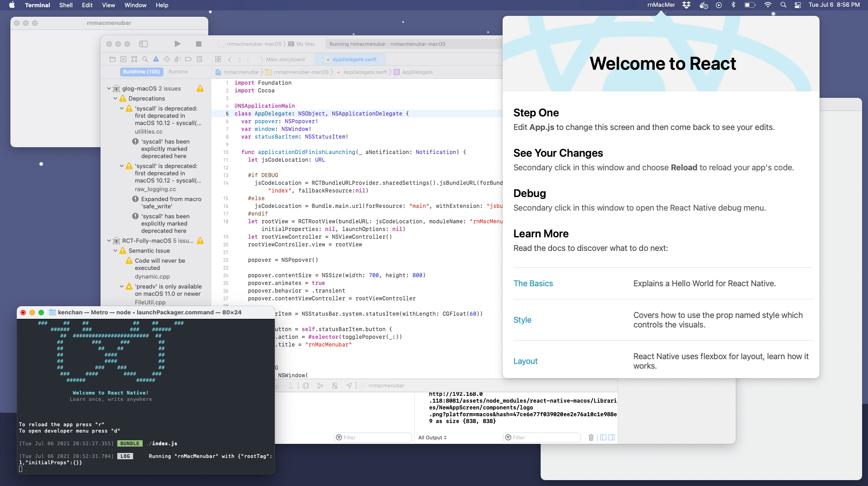Open the Source Control navigator icon
Viewport: 868px width, 486px height.
coord(123,59)
